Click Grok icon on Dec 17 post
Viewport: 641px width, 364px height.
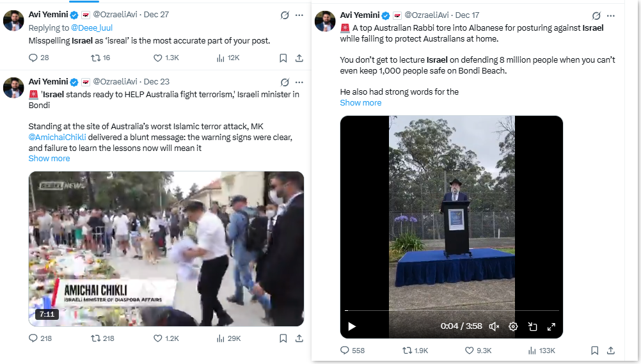[x=596, y=15]
